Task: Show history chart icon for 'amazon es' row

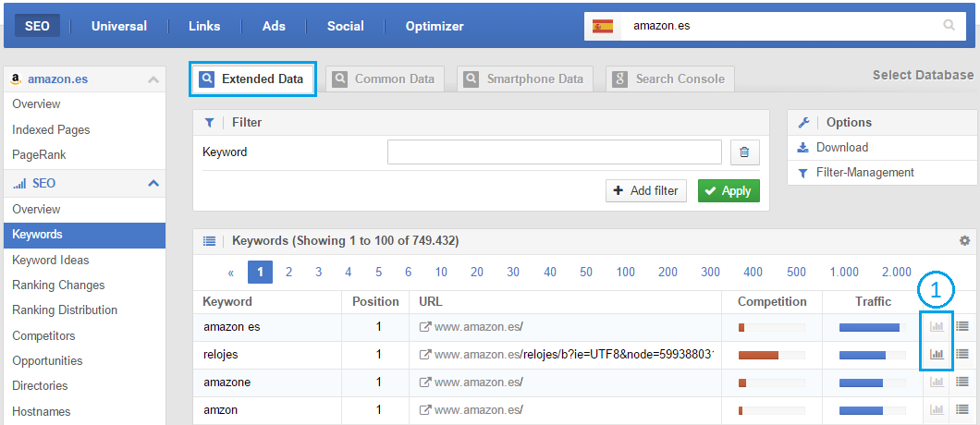Action: pyautogui.click(x=937, y=326)
